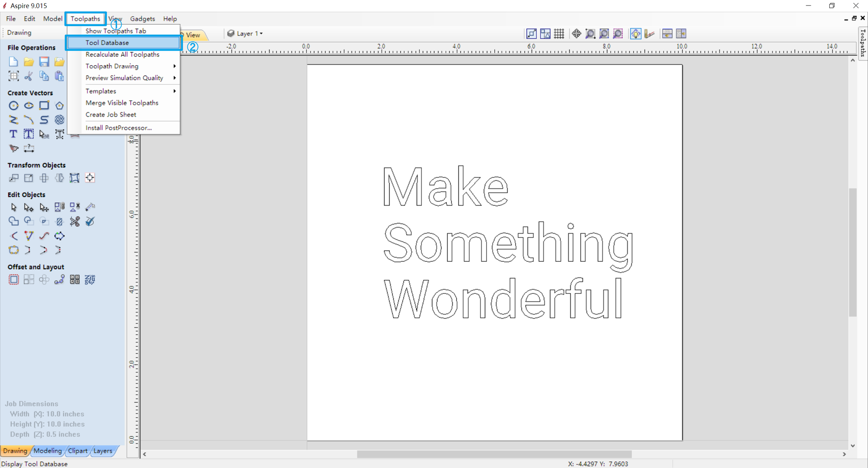Image resolution: width=868 pixels, height=468 pixels.
Task: Choose the arrow Selection tool in Edit Objects
Action: coord(13,207)
